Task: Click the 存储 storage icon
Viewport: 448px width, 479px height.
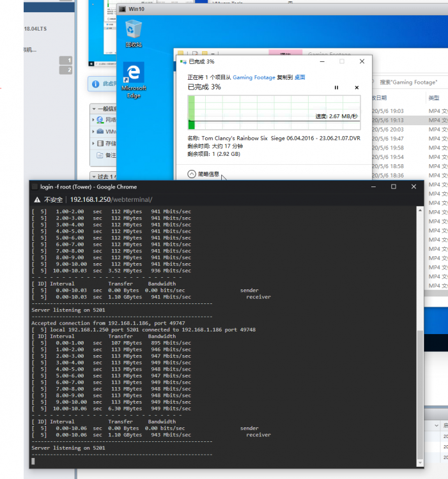Action: pos(100,143)
